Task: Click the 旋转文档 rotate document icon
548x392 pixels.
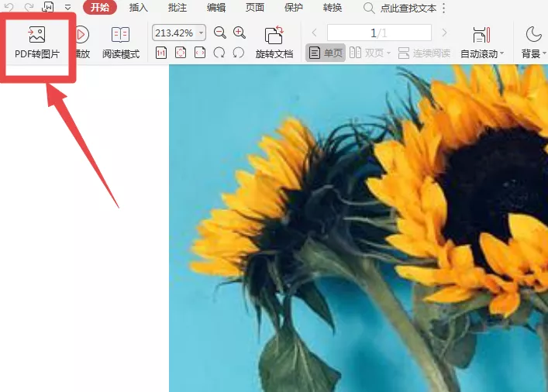Action: tap(274, 35)
